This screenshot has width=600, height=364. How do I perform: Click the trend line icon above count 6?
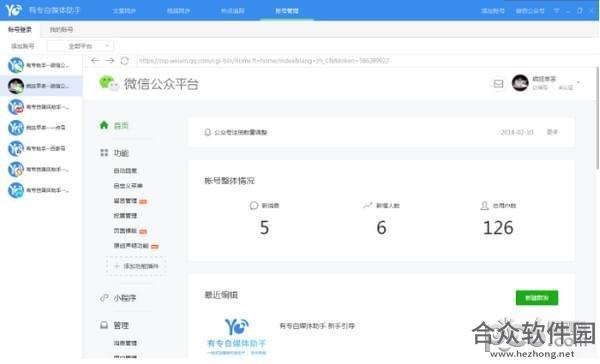(x=367, y=206)
